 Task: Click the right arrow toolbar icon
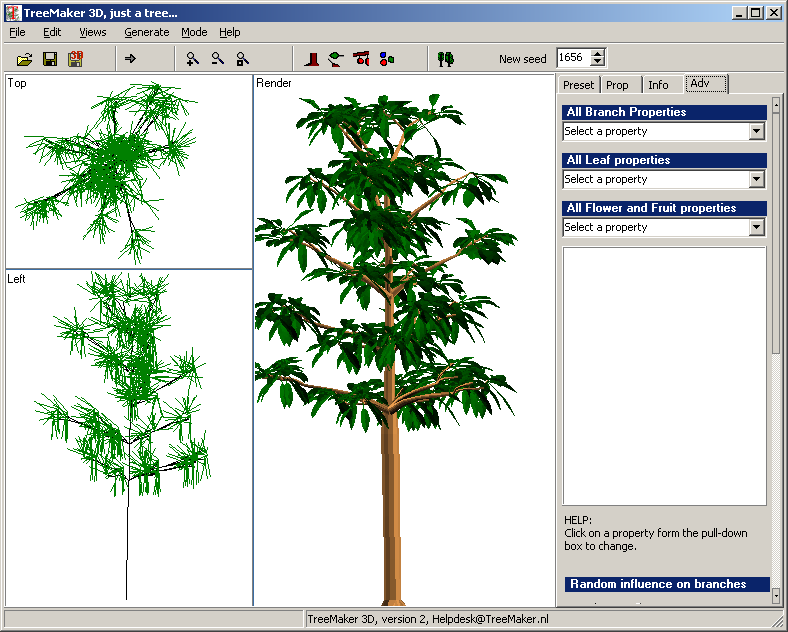click(130, 59)
